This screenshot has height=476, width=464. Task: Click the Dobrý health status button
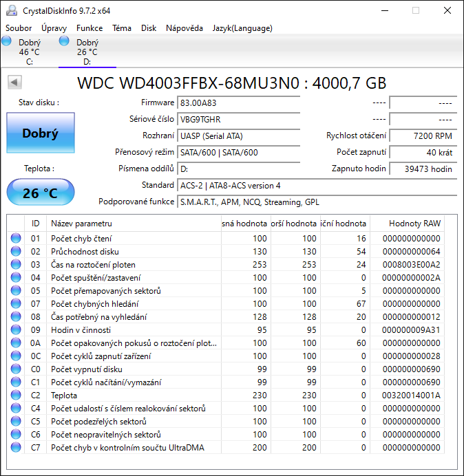(41, 133)
